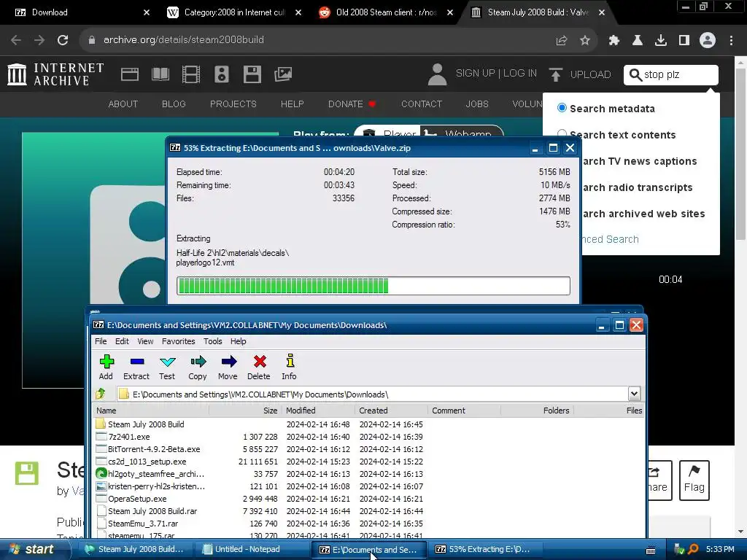The width and height of the screenshot is (747, 560).
Task: Switch to the Download browser tab
Action: pyautogui.click(x=81, y=12)
